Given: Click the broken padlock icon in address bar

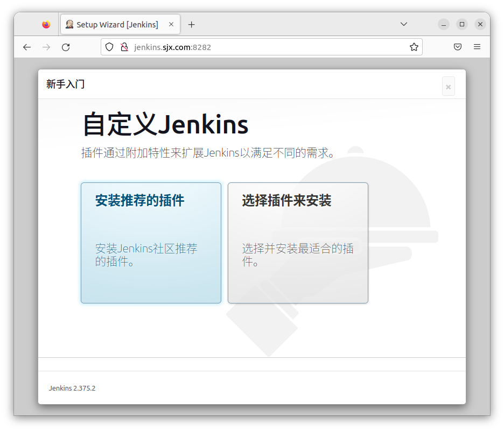Looking at the screenshot, I should tap(124, 47).
